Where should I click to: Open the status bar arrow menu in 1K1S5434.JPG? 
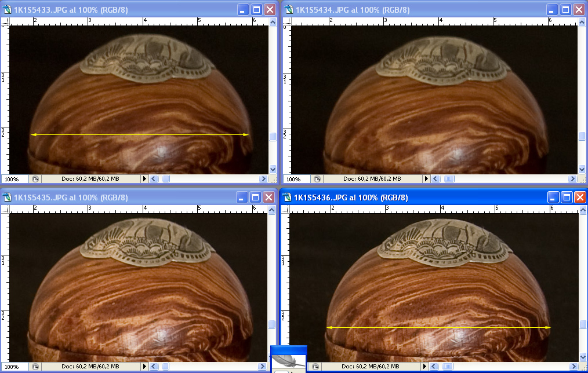point(427,179)
